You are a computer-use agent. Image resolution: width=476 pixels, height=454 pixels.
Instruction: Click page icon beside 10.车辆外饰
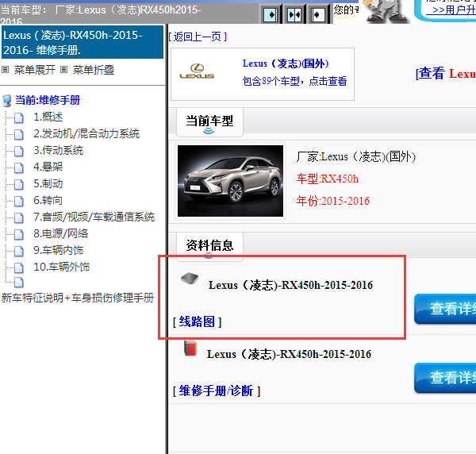coord(19,267)
